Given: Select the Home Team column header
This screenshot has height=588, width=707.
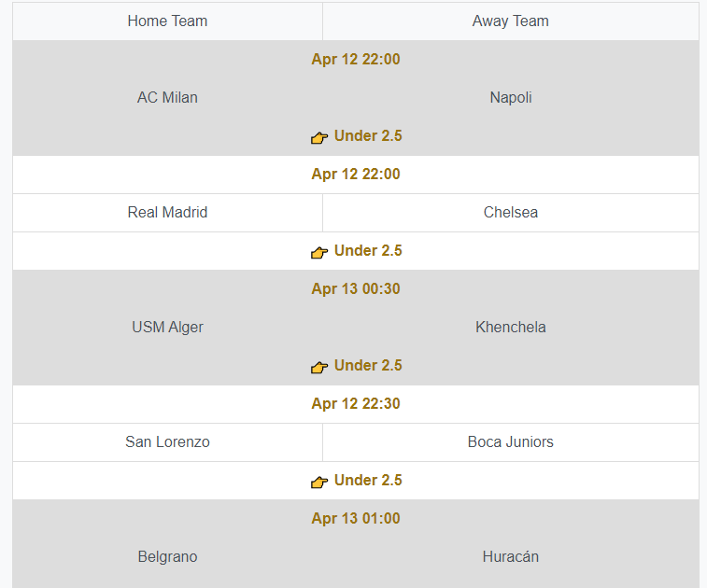Looking at the screenshot, I should coord(167,21).
